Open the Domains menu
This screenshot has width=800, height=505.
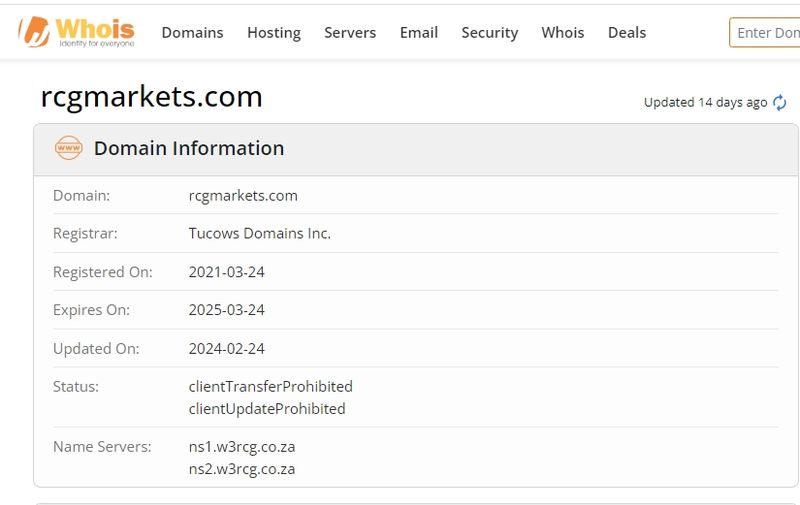tap(192, 33)
